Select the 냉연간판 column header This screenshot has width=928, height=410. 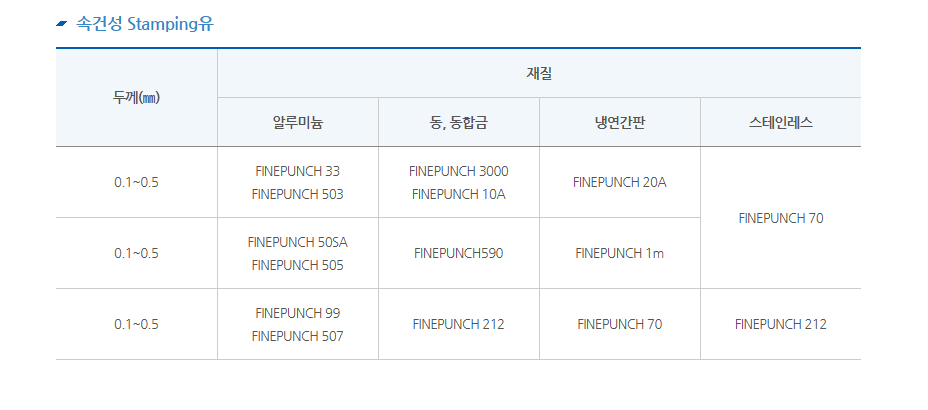[x=620, y=122]
